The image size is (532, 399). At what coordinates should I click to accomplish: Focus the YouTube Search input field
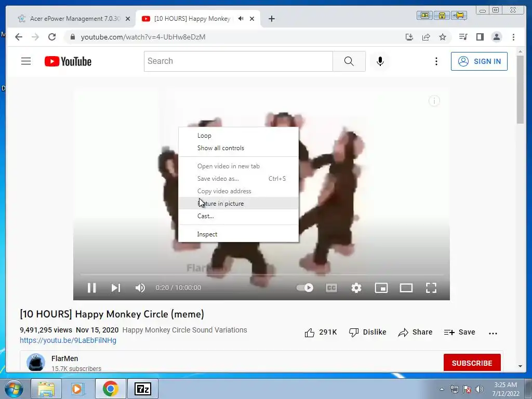click(238, 61)
